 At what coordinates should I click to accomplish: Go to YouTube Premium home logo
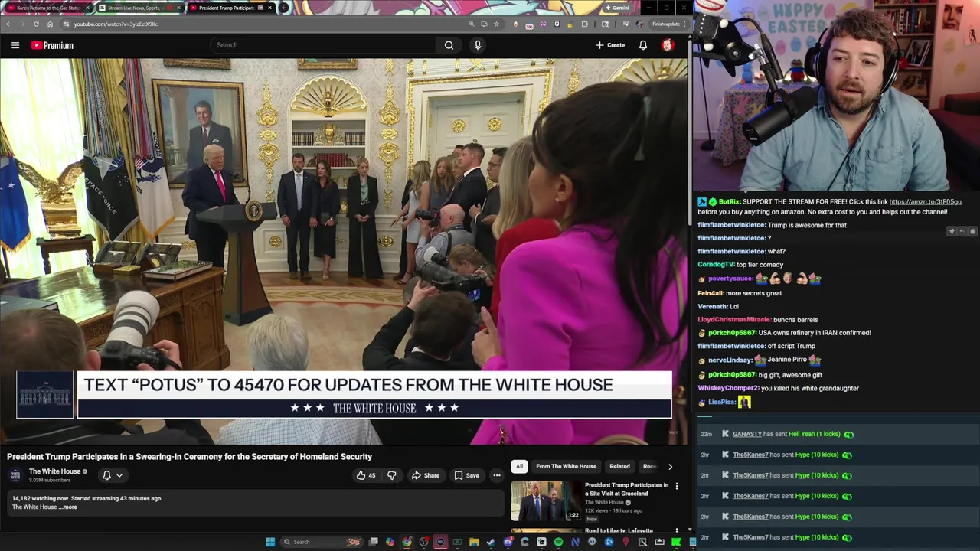[52, 45]
